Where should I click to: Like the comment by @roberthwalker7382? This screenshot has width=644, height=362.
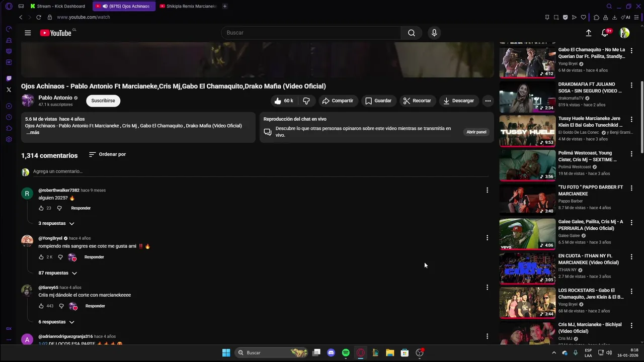tap(41, 208)
